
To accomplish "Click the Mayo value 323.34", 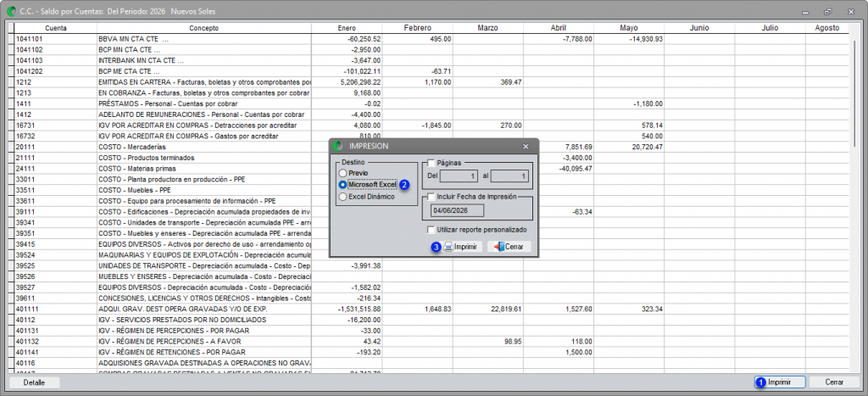I will tap(630, 309).
